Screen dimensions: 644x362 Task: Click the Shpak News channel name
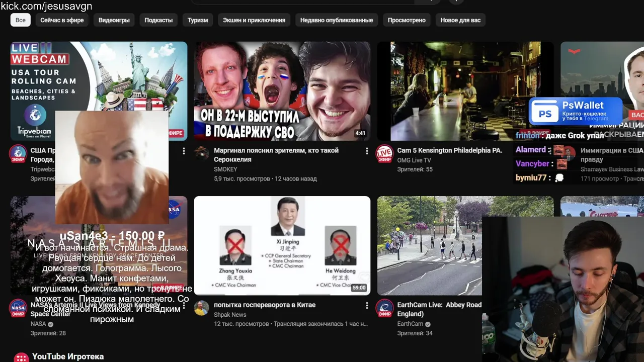[230, 315]
